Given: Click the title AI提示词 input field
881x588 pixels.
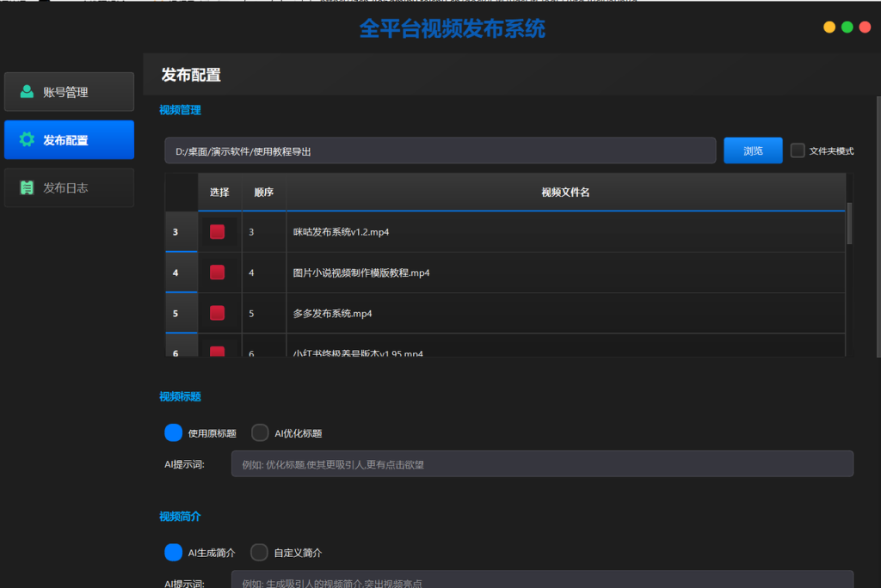Looking at the screenshot, I should [542, 464].
